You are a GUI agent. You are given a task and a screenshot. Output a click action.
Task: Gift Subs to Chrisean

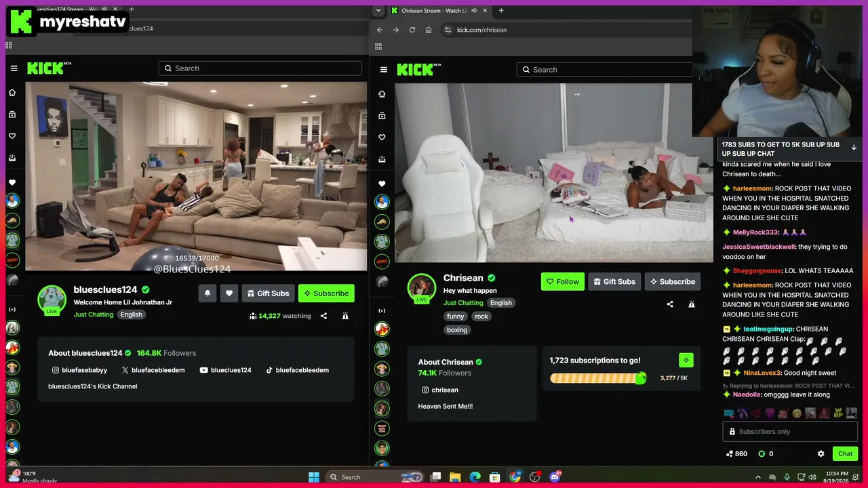tap(615, 282)
